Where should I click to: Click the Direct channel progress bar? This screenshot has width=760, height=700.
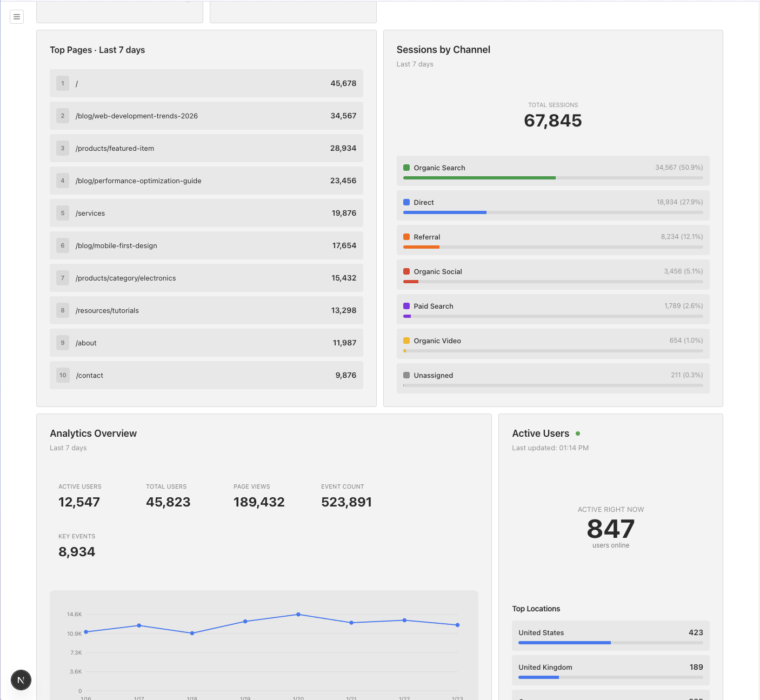point(553,212)
